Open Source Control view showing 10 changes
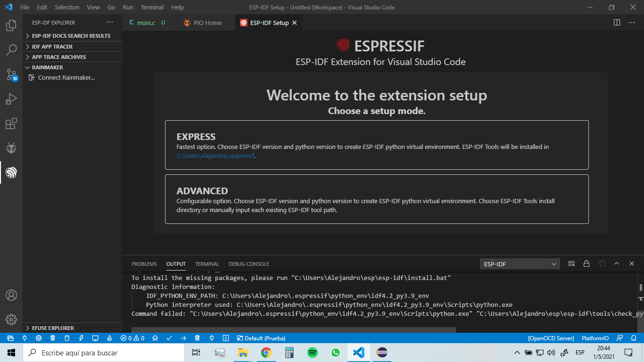 pos(11,74)
